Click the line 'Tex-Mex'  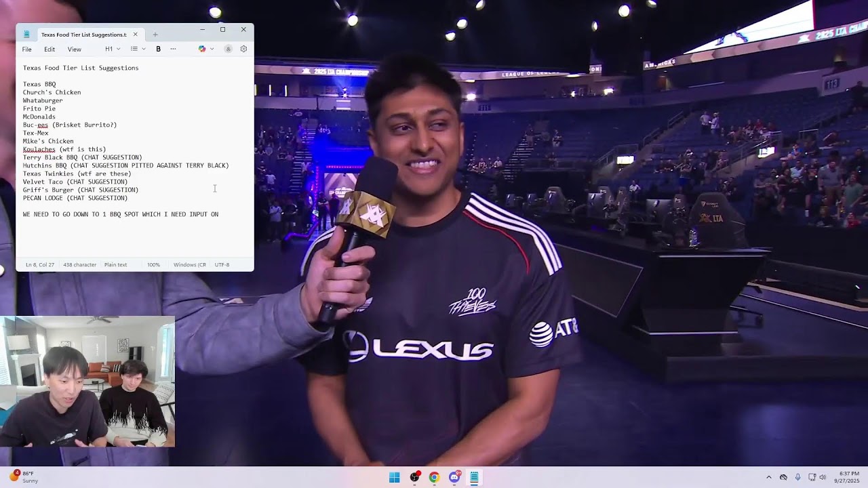pos(35,133)
